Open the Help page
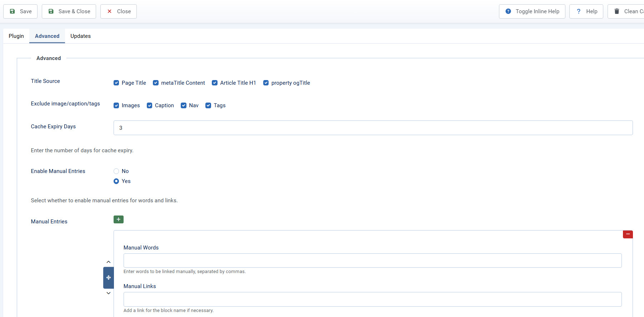The width and height of the screenshot is (644, 317). point(586,11)
